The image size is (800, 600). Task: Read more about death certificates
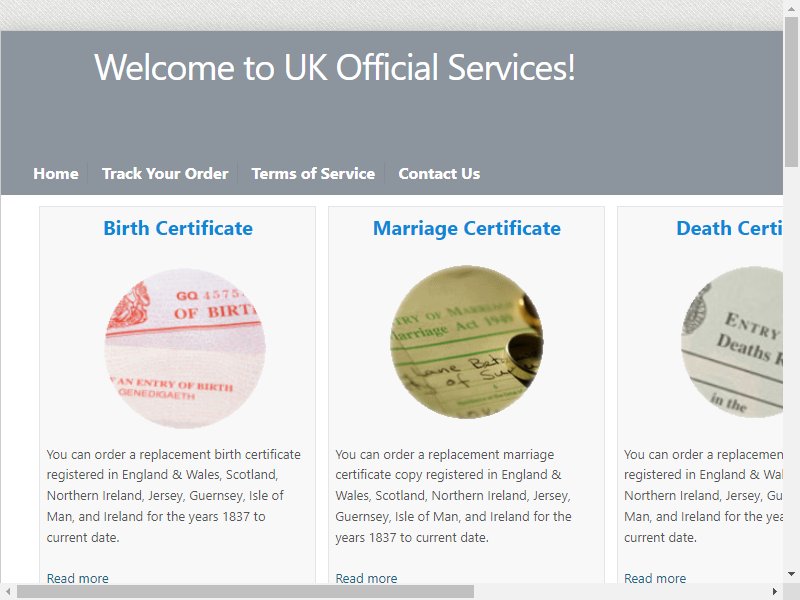pyautogui.click(x=655, y=578)
